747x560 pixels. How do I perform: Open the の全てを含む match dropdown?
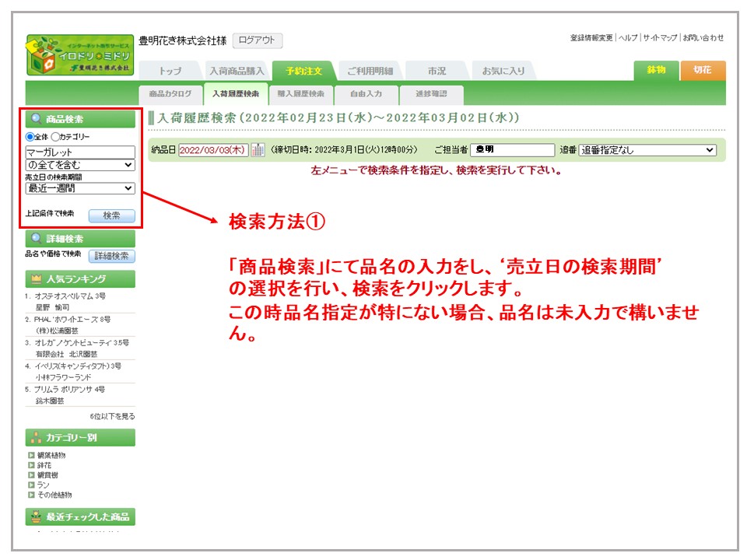click(x=80, y=165)
